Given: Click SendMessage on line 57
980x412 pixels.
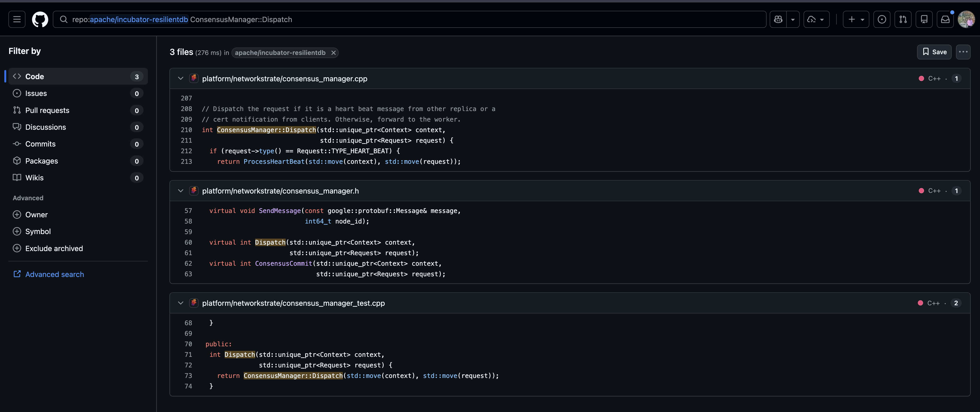Looking at the screenshot, I should point(280,211).
